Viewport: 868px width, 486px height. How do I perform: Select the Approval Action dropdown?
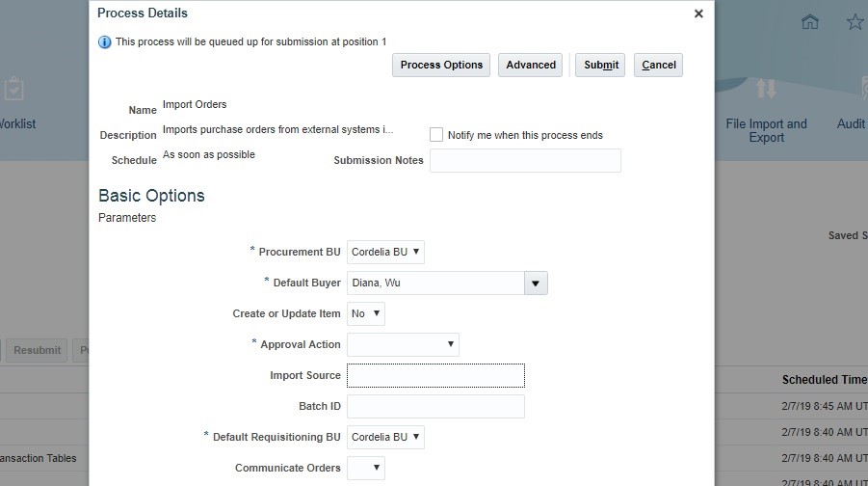(403, 344)
